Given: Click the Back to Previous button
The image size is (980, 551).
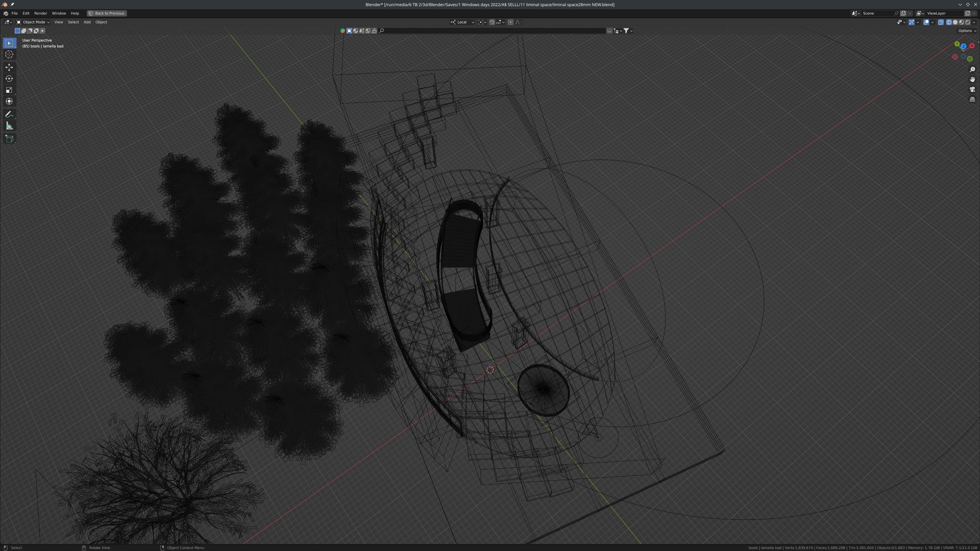Looking at the screenshot, I should coord(106,13).
